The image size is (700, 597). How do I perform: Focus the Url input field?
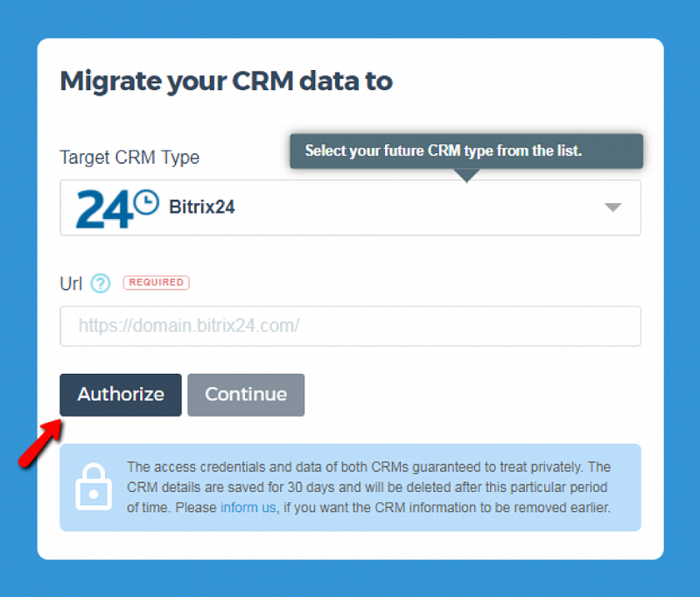click(x=350, y=327)
